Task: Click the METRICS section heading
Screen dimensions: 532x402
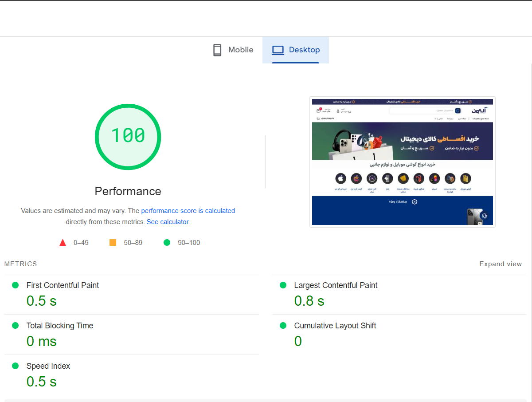Action: [21, 264]
